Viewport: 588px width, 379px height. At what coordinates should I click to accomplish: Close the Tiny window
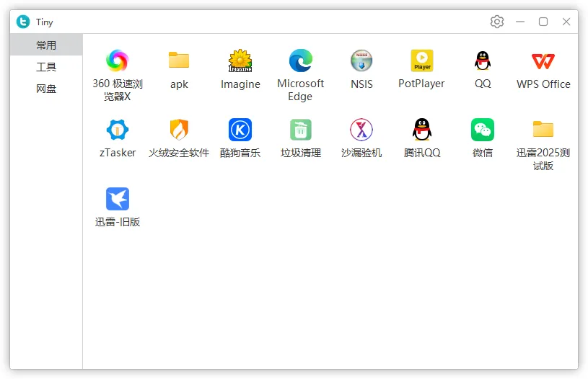[566, 22]
